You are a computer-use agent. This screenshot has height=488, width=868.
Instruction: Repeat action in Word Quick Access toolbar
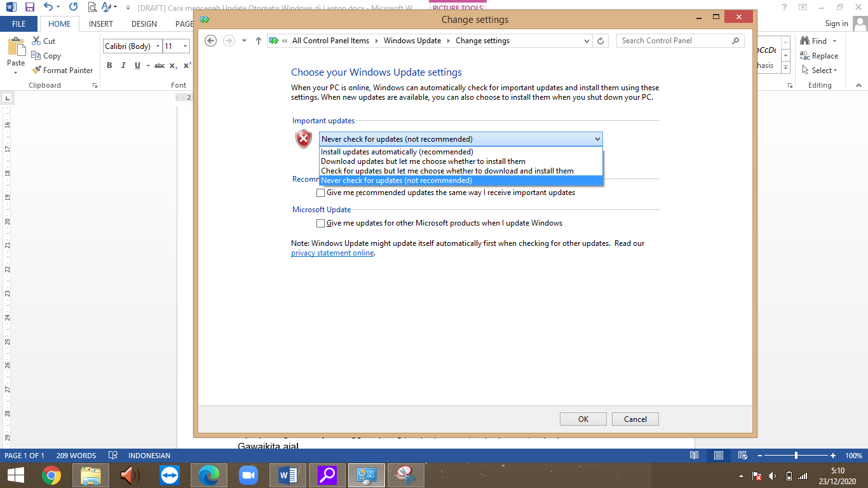pyautogui.click(x=73, y=7)
